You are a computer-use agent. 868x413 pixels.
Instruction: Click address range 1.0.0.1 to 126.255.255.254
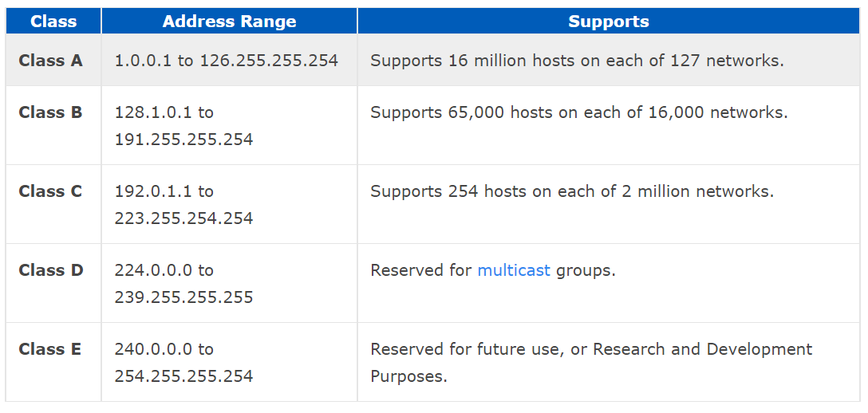click(227, 61)
